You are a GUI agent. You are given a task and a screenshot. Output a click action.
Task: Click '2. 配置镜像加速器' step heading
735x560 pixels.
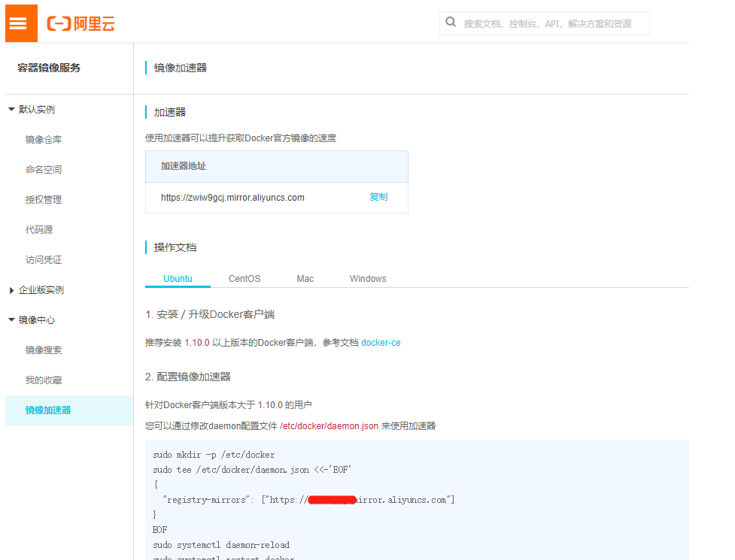click(188, 377)
